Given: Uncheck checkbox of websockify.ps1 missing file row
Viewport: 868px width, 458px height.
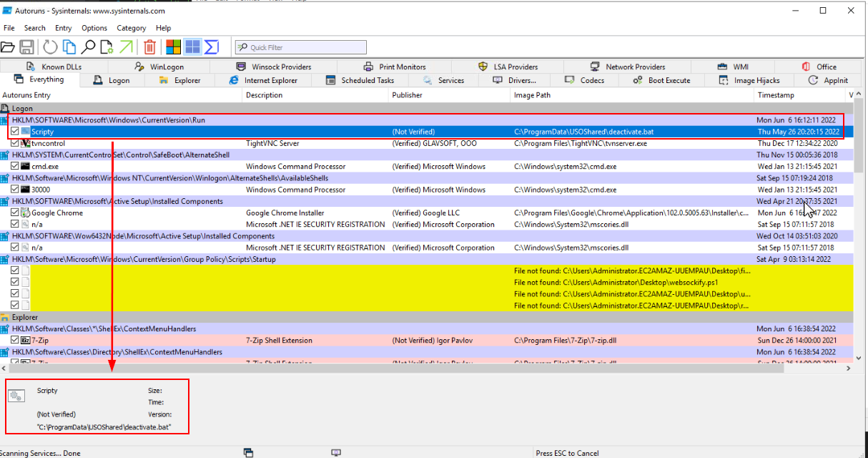Looking at the screenshot, I should tap(15, 282).
